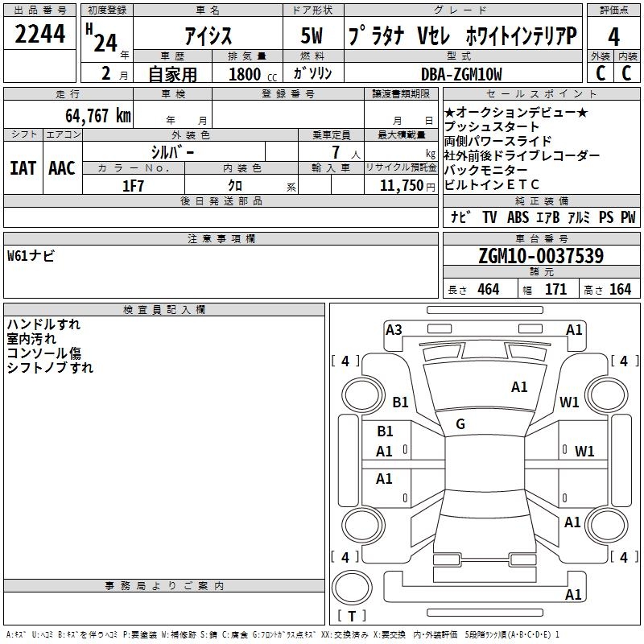This screenshot has height=644, width=644.
Task: Select door shape value 5W
Action: pos(312,35)
